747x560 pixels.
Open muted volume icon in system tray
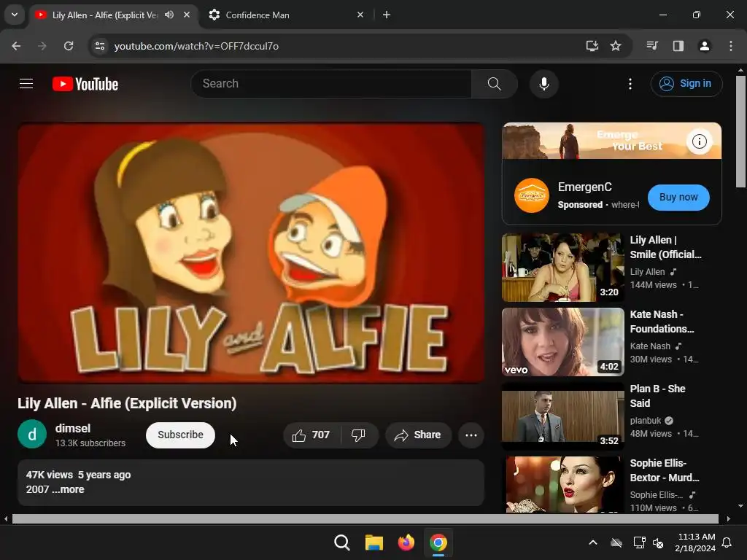pos(658,542)
